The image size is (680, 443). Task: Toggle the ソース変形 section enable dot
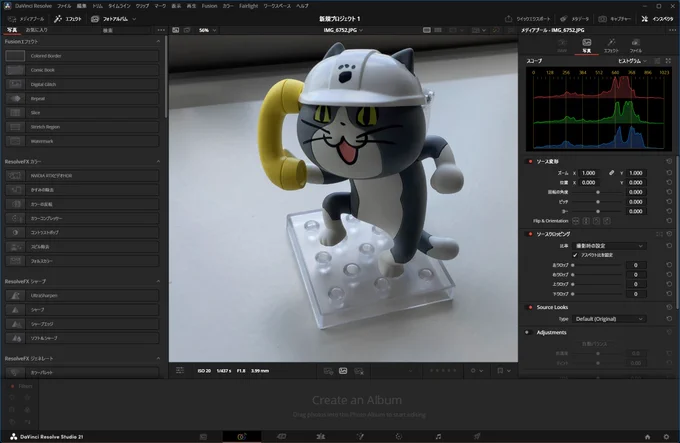pyautogui.click(x=530, y=161)
